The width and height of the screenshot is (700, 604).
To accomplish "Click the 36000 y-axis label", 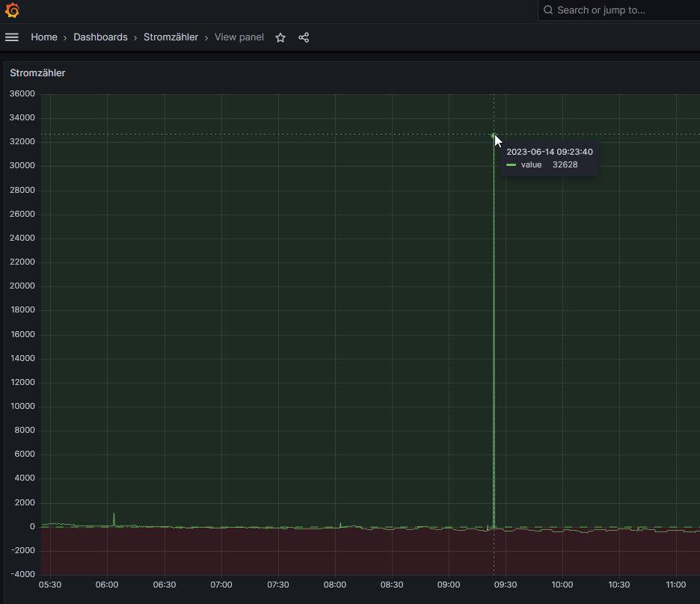I will [x=22, y=93].
